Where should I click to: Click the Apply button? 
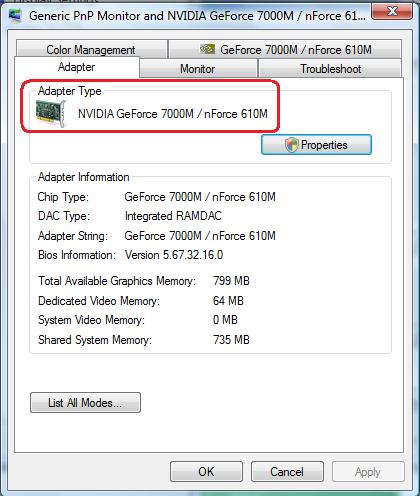[x=368, y=472]
